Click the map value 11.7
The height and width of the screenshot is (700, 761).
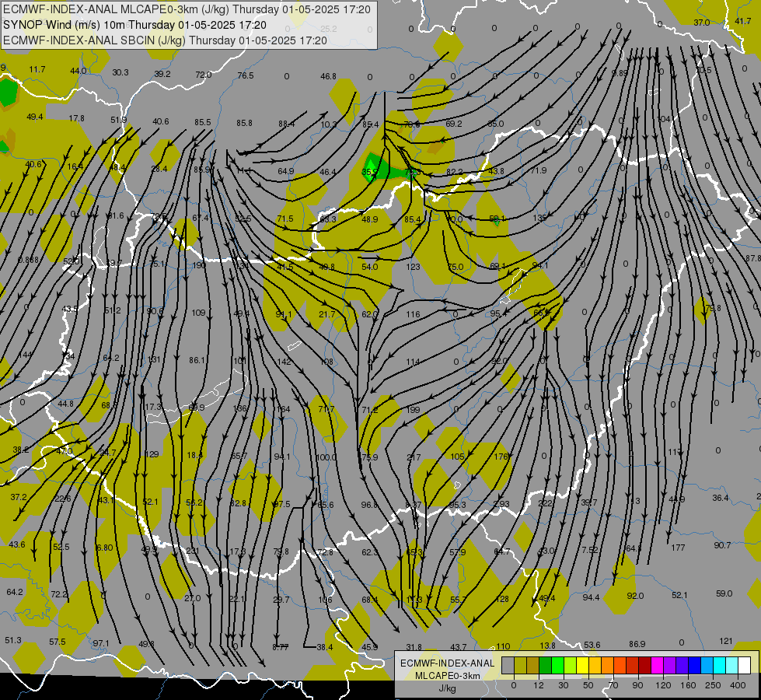pyautogui.click(x=37, y=69)
